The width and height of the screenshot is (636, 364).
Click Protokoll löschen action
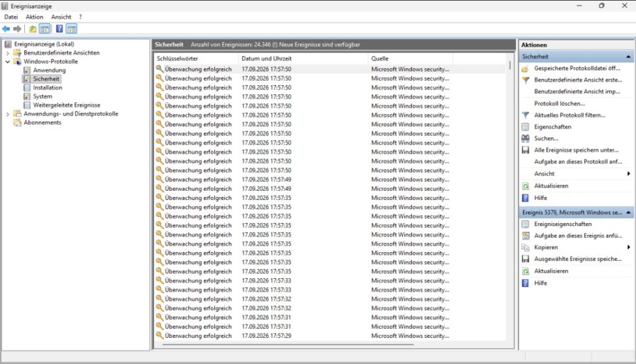click(560, 104)
